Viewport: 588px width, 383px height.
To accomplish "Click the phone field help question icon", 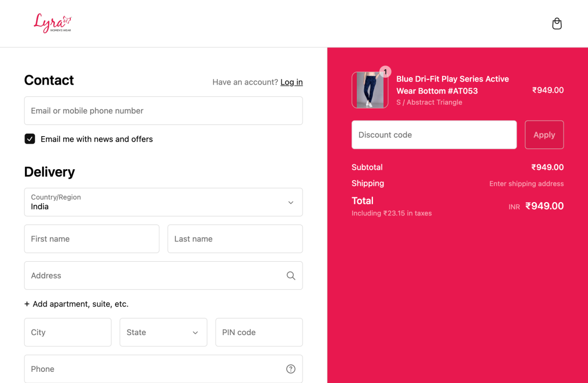I will tap(291, 369).
